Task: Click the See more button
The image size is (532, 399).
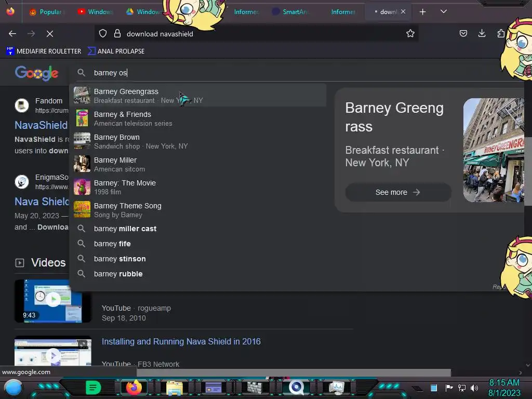Action: (x=398, y=192)
